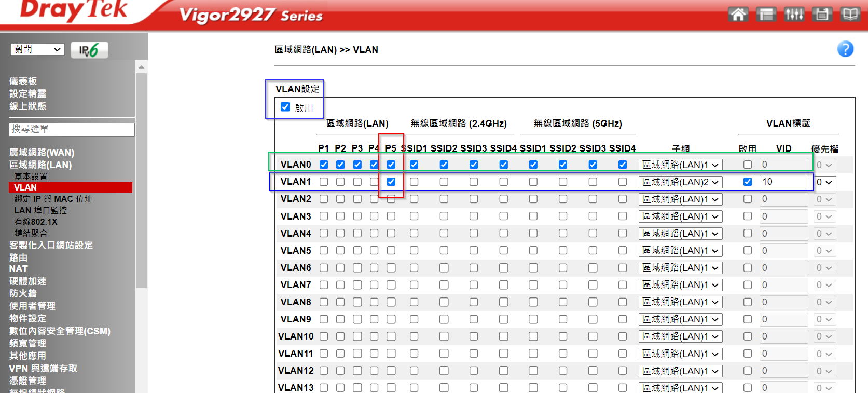Go to 儀表板 dashboard link
Screen dimensions: 868x393
click(23, 81)
